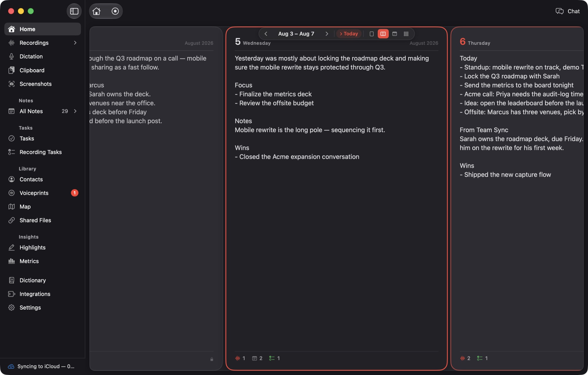Start recording with the record circle icon
Screen dimensions: 588x375
[115, 11]
